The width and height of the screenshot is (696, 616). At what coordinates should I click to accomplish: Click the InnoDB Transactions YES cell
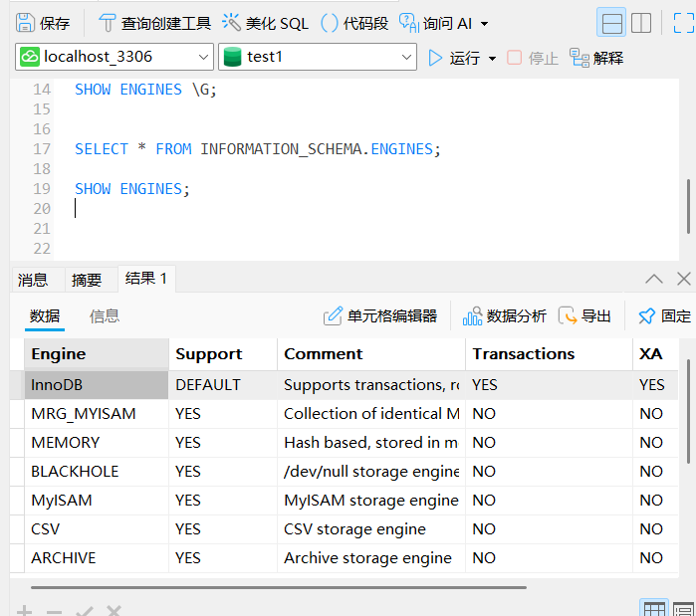point(549,384)
